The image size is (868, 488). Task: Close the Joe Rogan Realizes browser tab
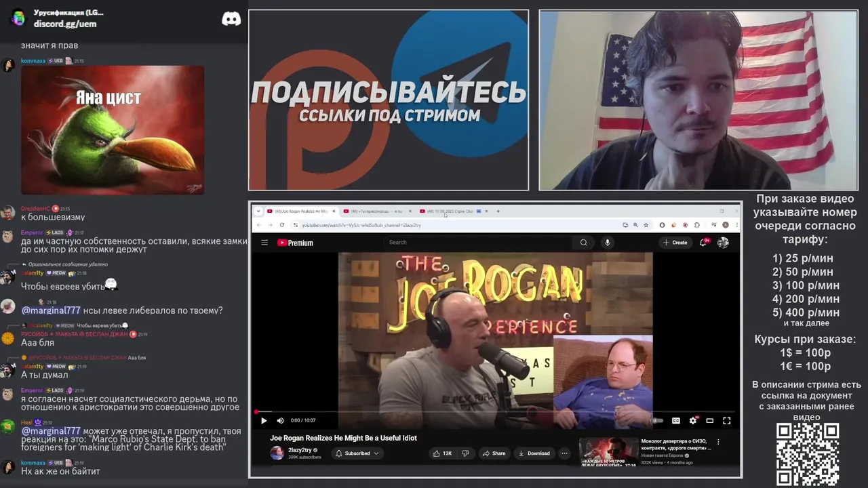pyautogui.click(x=334, y=211)
